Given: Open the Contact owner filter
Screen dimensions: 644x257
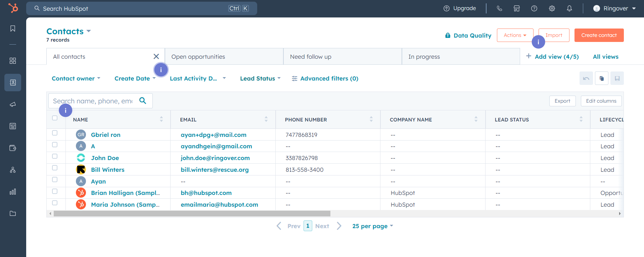Looking at the screenshot, I should 76,78.
